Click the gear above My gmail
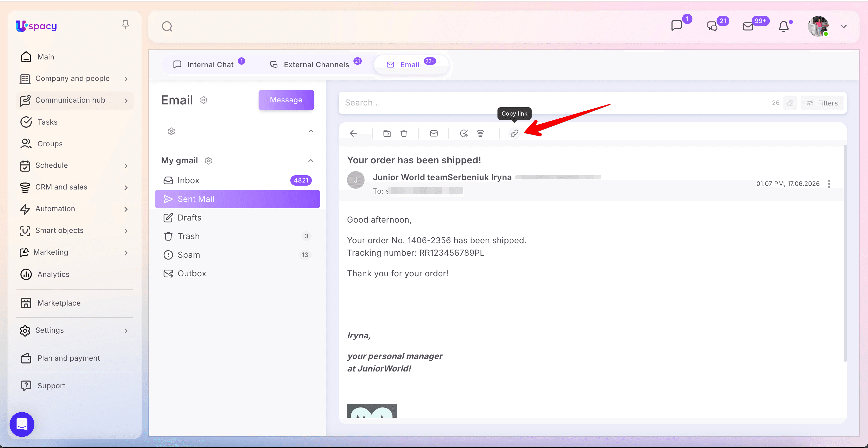 point(171,131)
